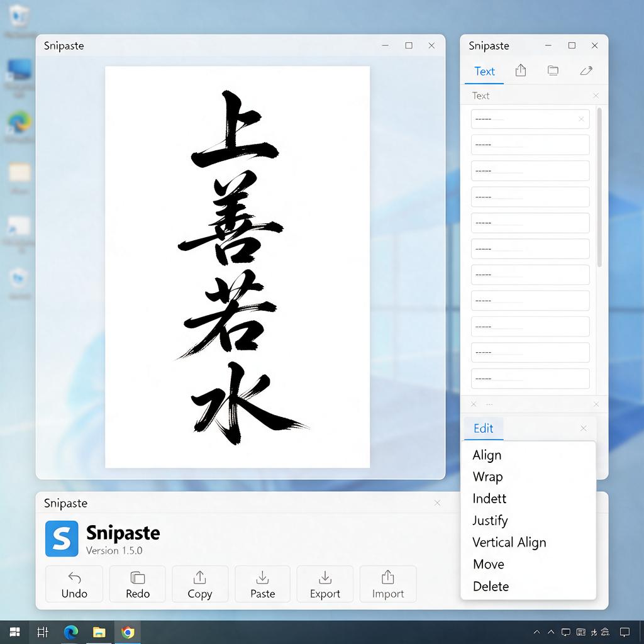Maximize the Snipaste side panel window
Viewport: 644px width, 644px height.
pyautogui.click(x=572, y=45)
